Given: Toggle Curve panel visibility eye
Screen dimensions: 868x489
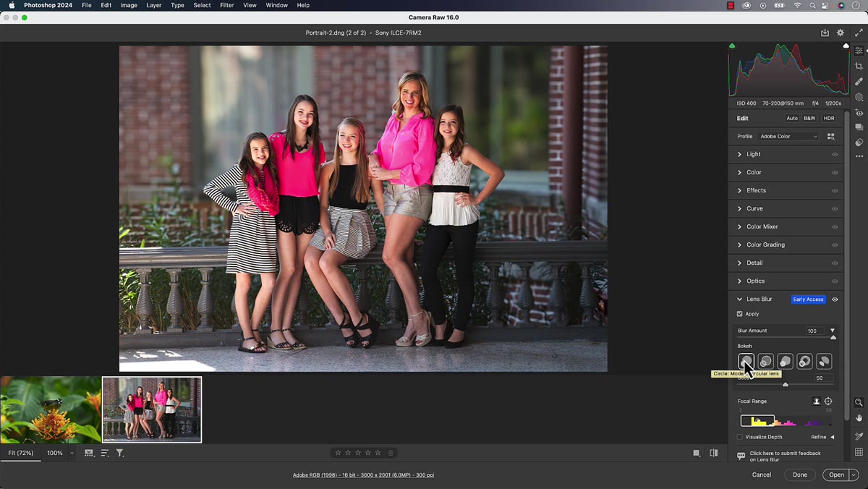Looking at the screenshot, I should coord(835,209).
